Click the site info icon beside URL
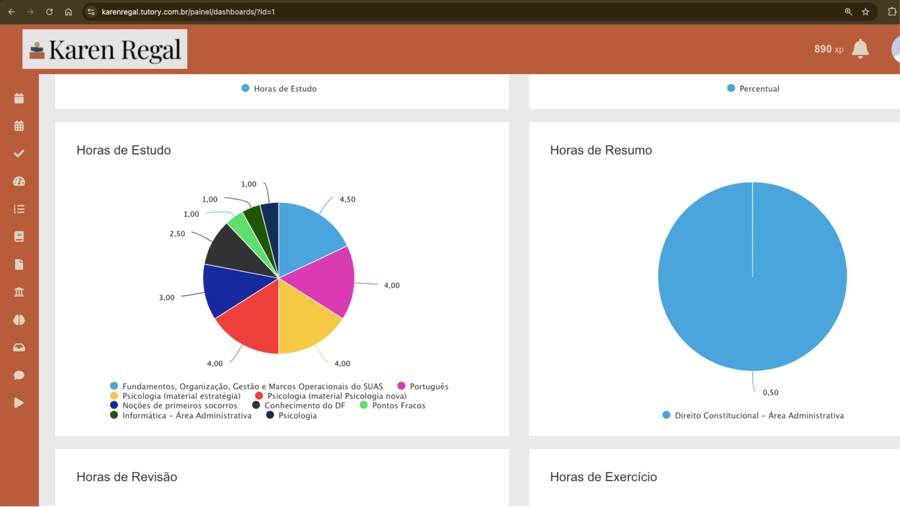 [91, 11]
